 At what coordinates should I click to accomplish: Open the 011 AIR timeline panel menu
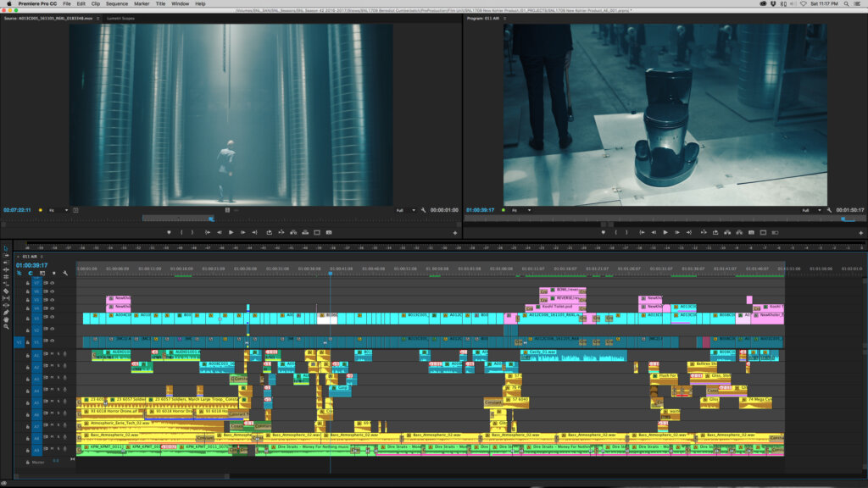(x=42, y=257)
